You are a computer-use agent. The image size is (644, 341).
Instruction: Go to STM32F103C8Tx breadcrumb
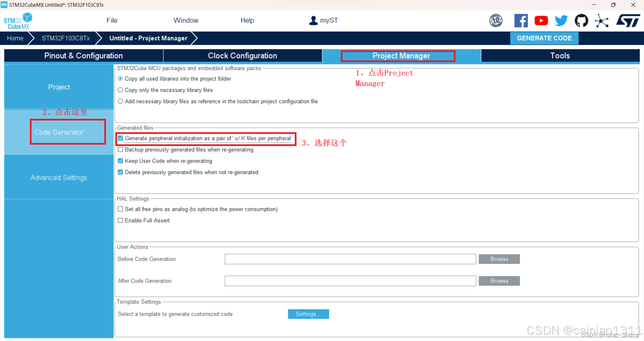point(66,38)
